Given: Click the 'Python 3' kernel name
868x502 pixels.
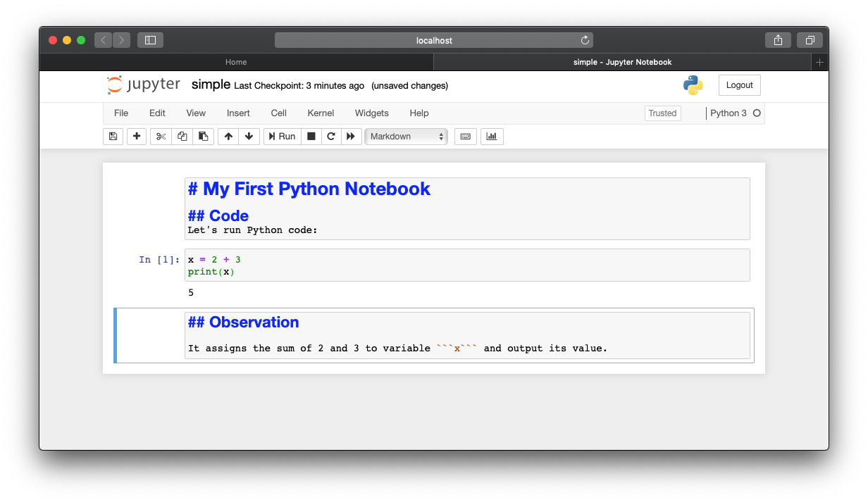Looking at the screenshot, I should pyautogui.click(x=728, y=113).
